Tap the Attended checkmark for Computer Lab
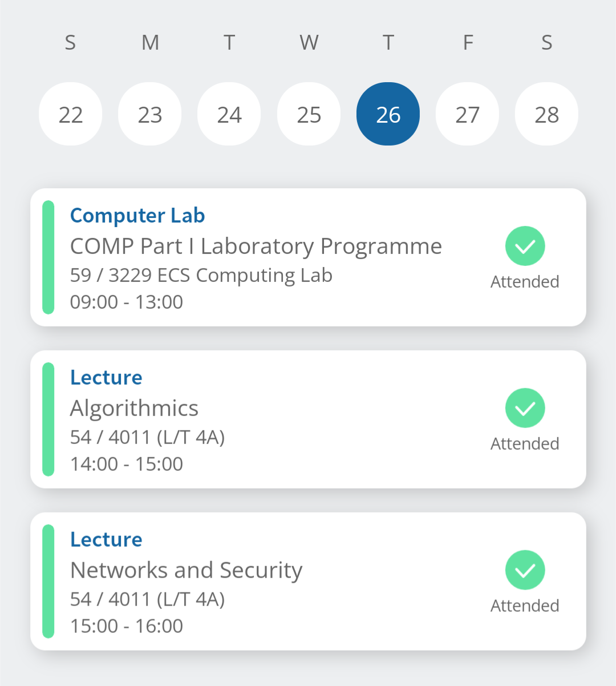 tap(525, 246)
